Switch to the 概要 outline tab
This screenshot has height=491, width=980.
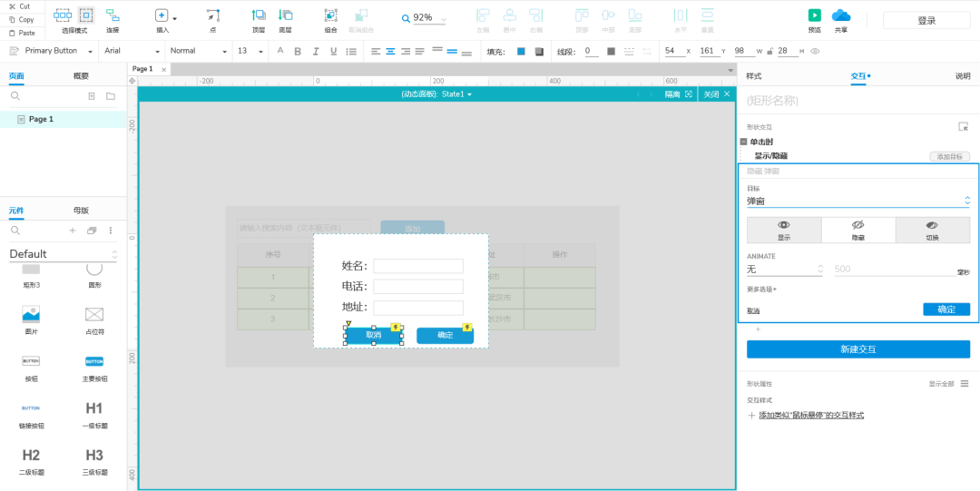(82, 76)
